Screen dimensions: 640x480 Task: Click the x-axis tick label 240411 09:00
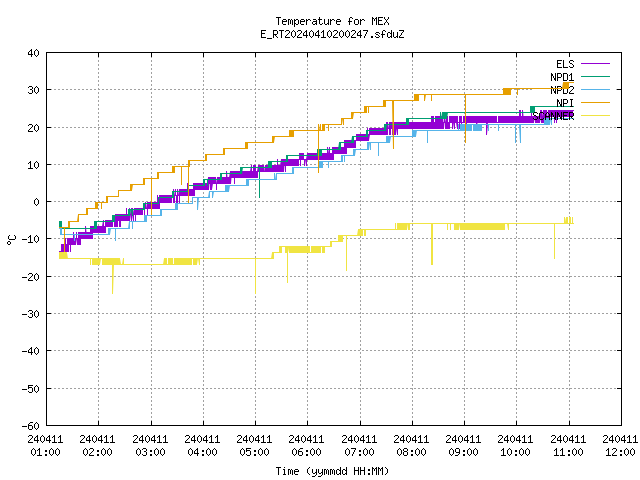click(x=463, y=446)
